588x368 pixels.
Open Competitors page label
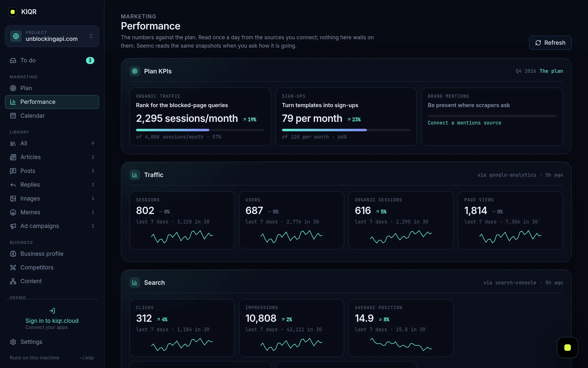[x=37, y=267]
